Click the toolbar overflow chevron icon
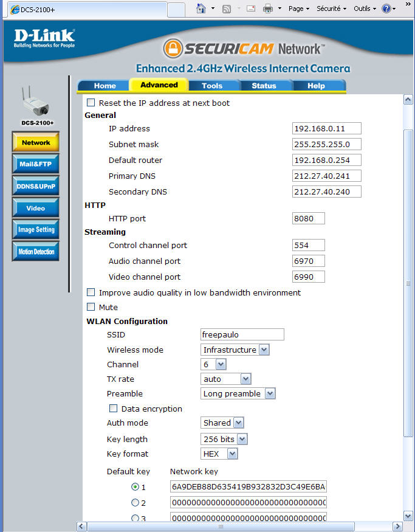Viewport: 415px width, 532px height. (x=408, y=4)
